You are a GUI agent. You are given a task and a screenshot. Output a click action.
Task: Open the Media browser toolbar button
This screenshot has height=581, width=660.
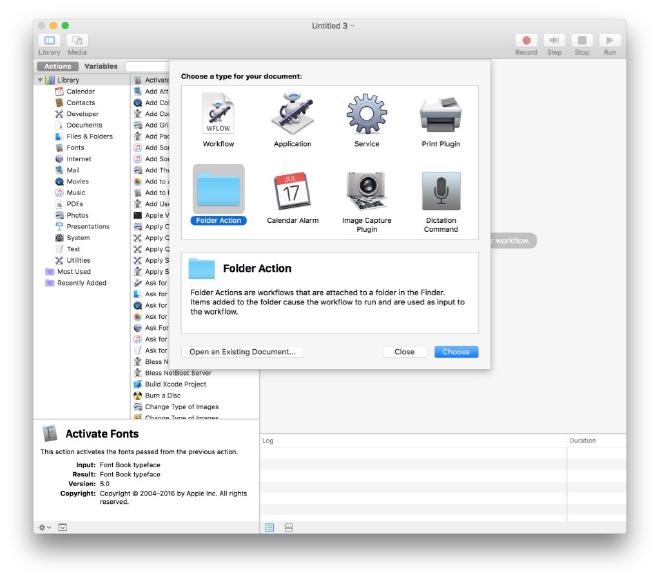[77, 40]
